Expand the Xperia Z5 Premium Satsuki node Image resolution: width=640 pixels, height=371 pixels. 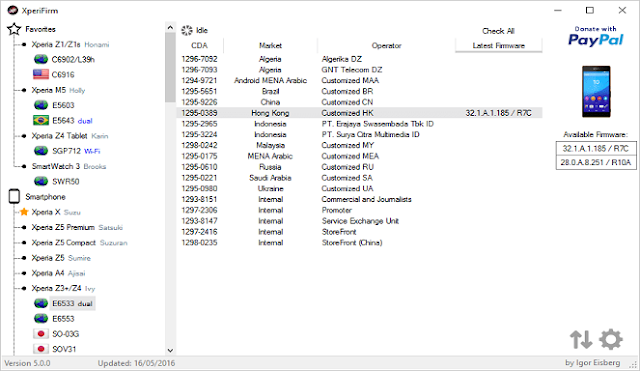24,227
